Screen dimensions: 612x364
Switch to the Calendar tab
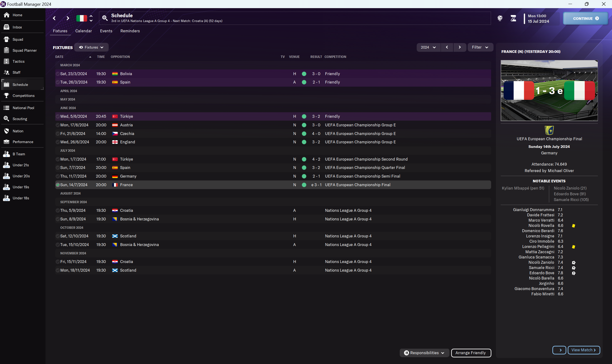(84, 31)
